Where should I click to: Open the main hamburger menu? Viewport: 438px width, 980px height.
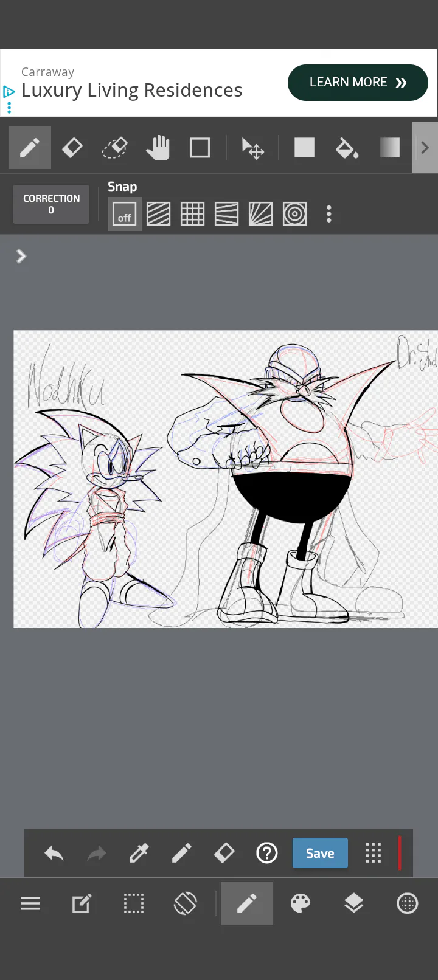pyautogui.click(x=30, y=904)
